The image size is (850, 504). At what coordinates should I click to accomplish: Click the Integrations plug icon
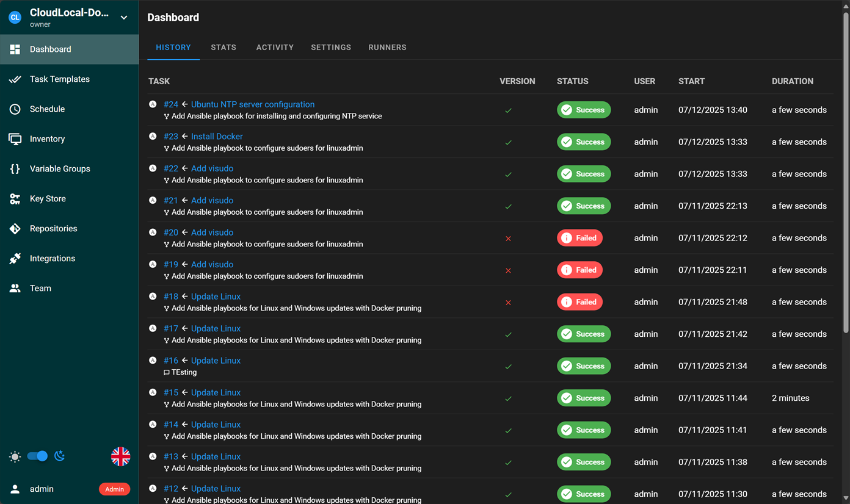[x=15, y=259]
